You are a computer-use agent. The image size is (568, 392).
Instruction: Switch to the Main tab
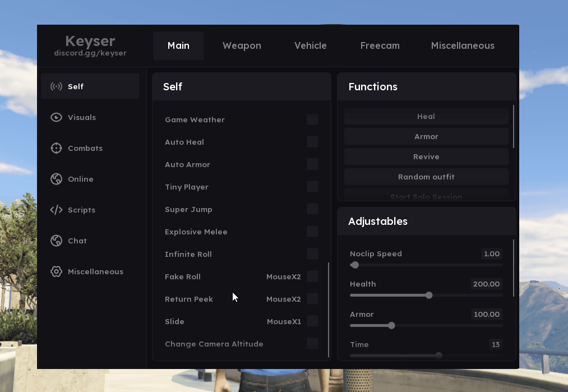pos(178,45)
